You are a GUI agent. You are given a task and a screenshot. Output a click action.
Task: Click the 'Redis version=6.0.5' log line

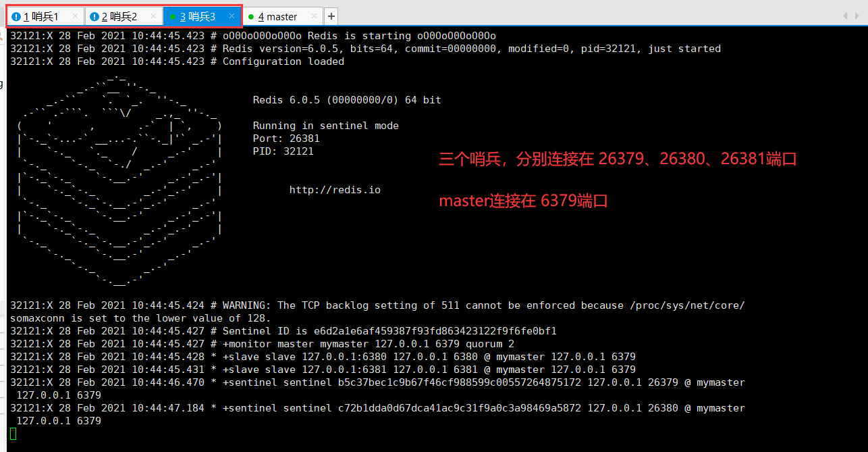coord(365,49)
